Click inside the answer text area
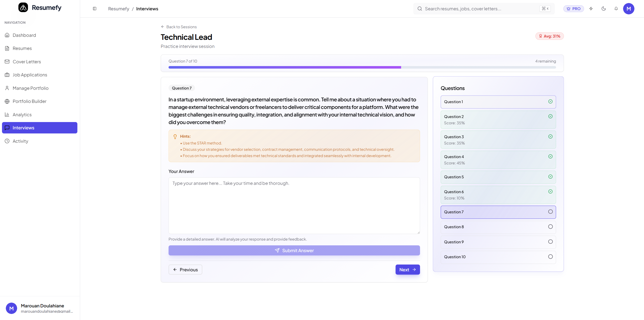644x320 pixels. (294, 206)
